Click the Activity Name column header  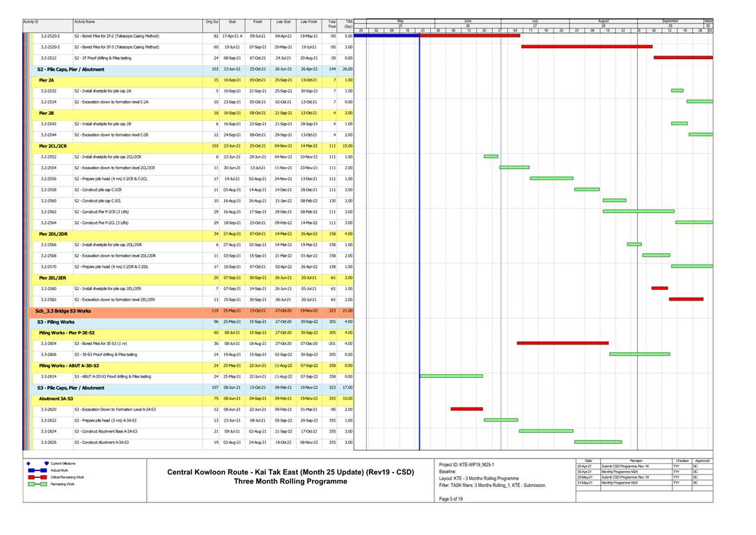[x=85, y=22]
